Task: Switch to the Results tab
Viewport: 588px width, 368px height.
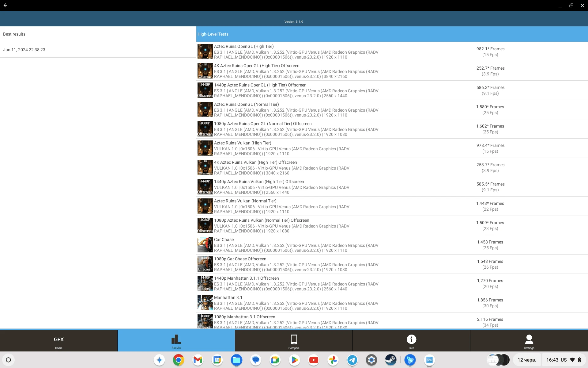Action: pyautogui.click(x=176, y=341)
